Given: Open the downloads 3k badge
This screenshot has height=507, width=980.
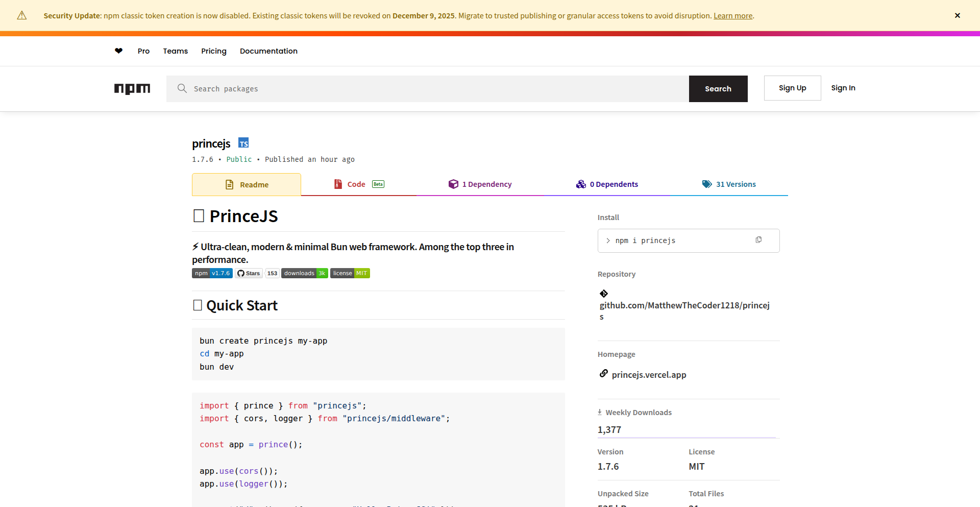Looking at the screenshot, I should [x=304, y=273].
